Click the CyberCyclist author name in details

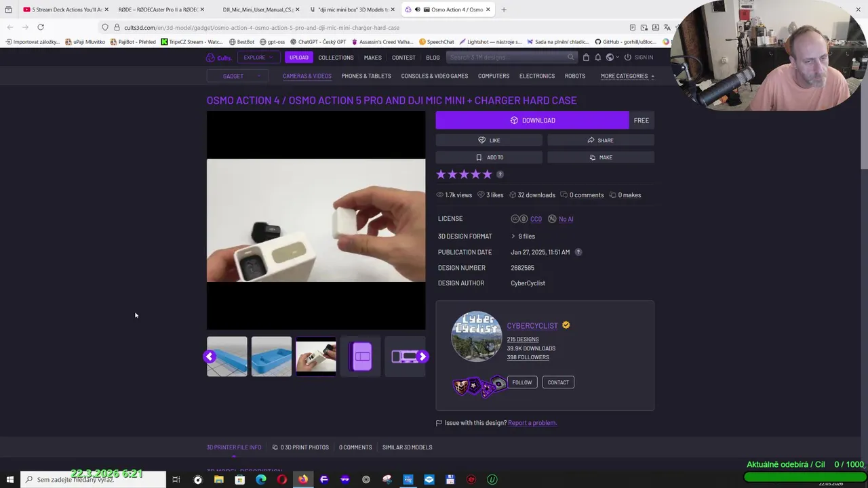[x=528, y=283]
